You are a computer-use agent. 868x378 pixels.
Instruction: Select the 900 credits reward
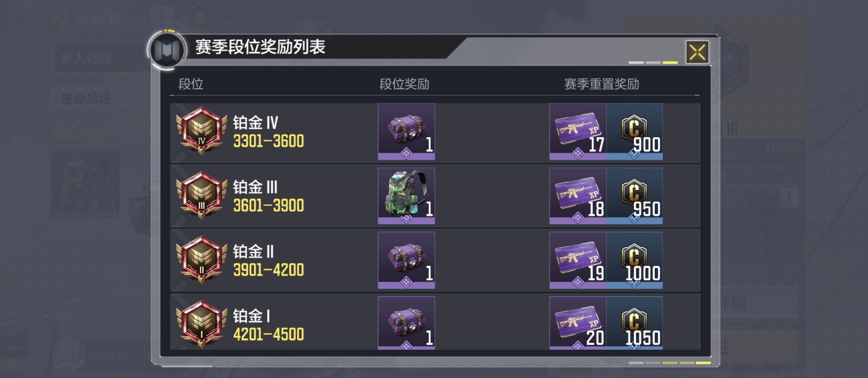[x=634, y=131]
